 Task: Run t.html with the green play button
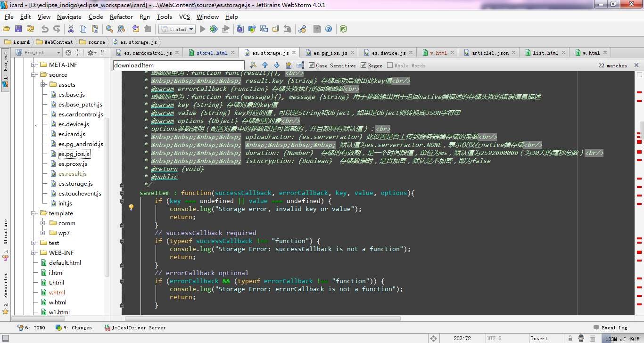(x=203, y=29)
